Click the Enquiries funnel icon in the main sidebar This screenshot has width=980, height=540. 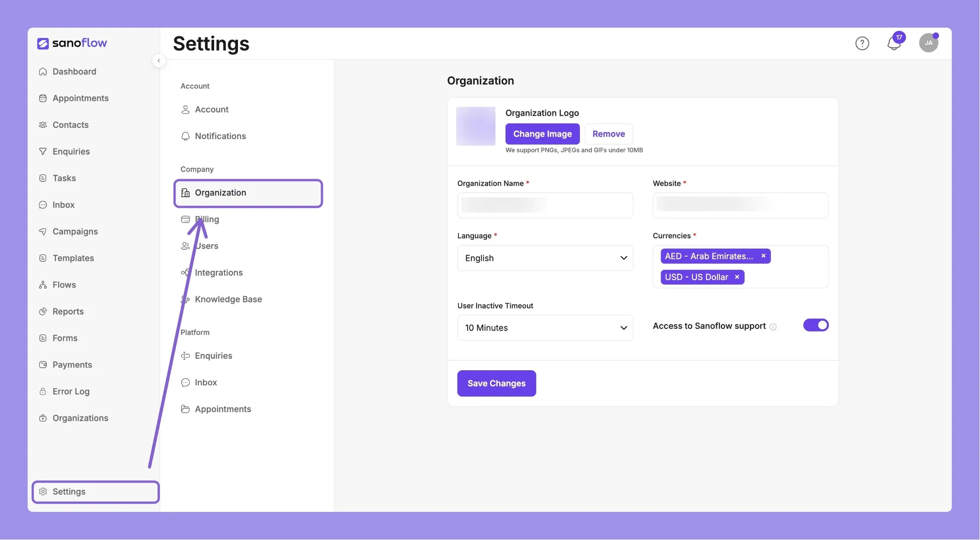coord(43,152)
